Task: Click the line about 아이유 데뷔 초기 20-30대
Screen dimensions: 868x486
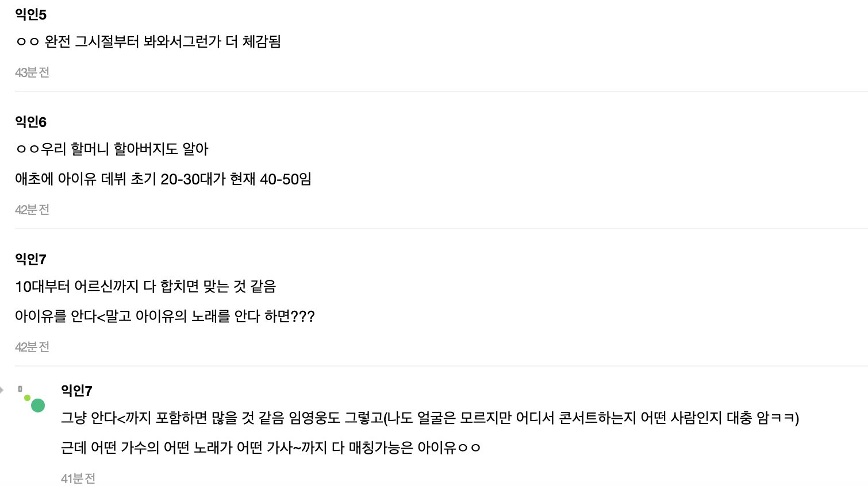Action: (x=163, y=179)
